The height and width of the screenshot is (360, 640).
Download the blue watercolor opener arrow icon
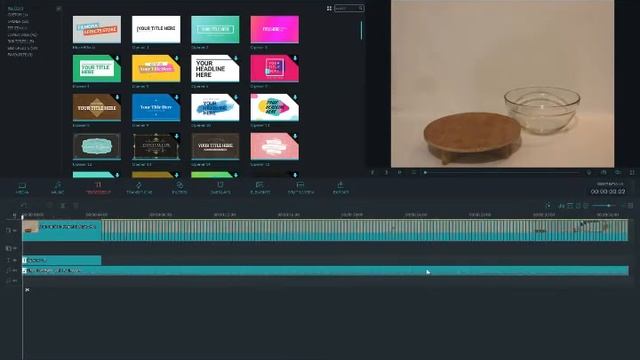236,97
